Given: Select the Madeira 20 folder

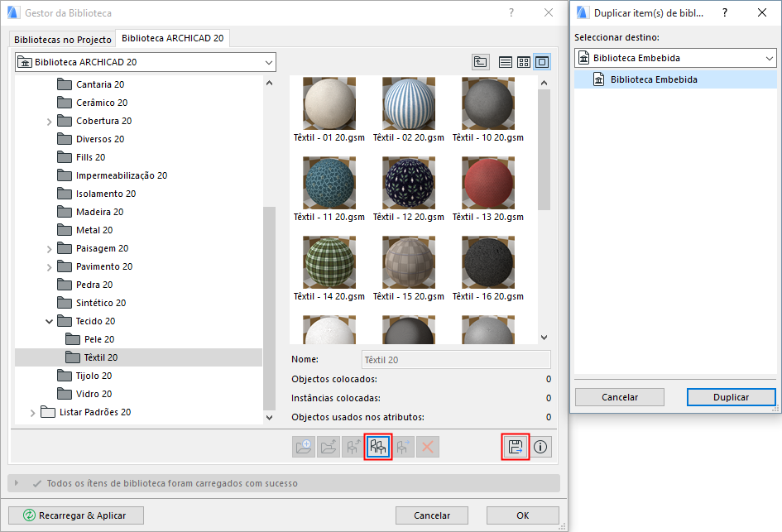Looking at the screenshot, I should (x=99, y=212).
